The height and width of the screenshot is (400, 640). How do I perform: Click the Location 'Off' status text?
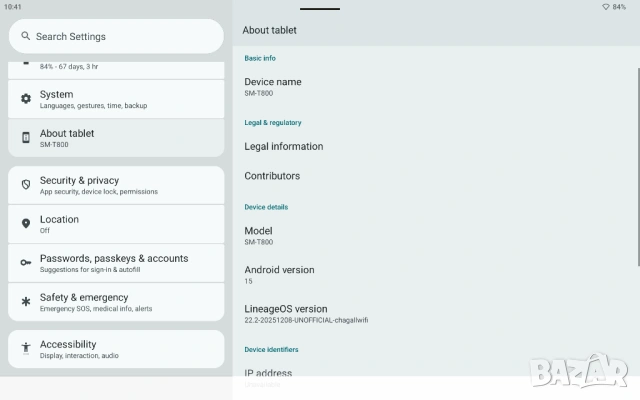click(x=44, y=231)
